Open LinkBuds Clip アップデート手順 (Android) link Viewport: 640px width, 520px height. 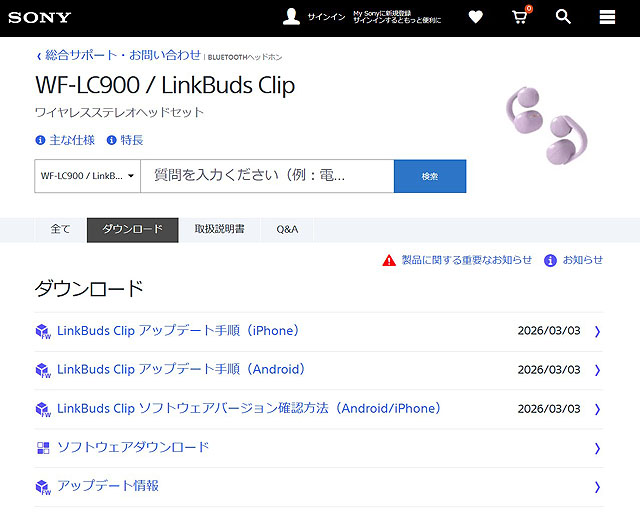pyautogui.click(x=181, y=370)
